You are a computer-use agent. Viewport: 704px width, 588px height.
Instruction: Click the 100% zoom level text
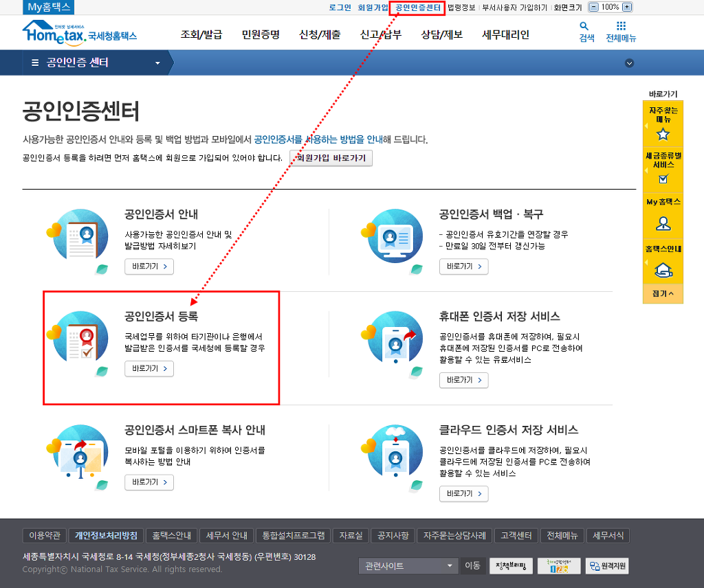coord(610,7)
